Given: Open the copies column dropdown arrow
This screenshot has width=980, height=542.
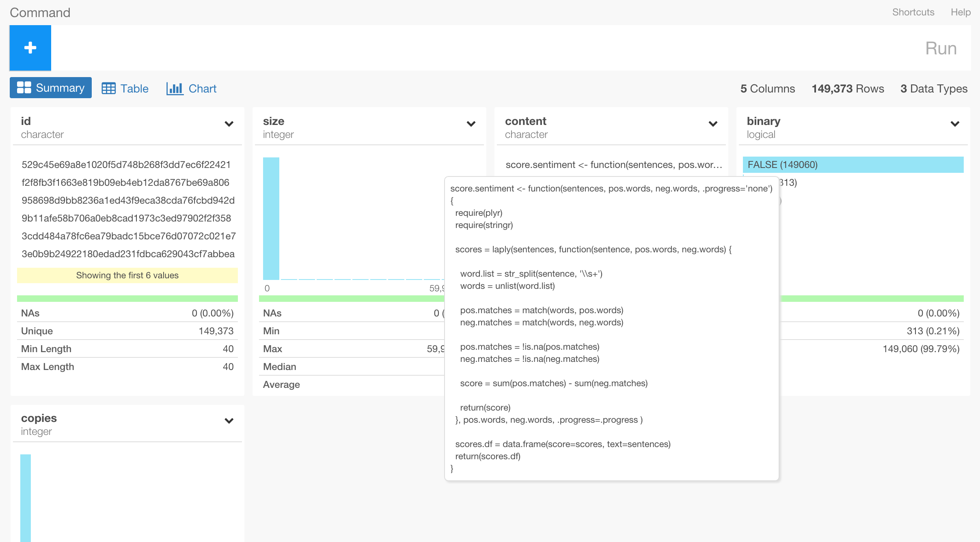Looking at the screenshot, I should (229, 421).
